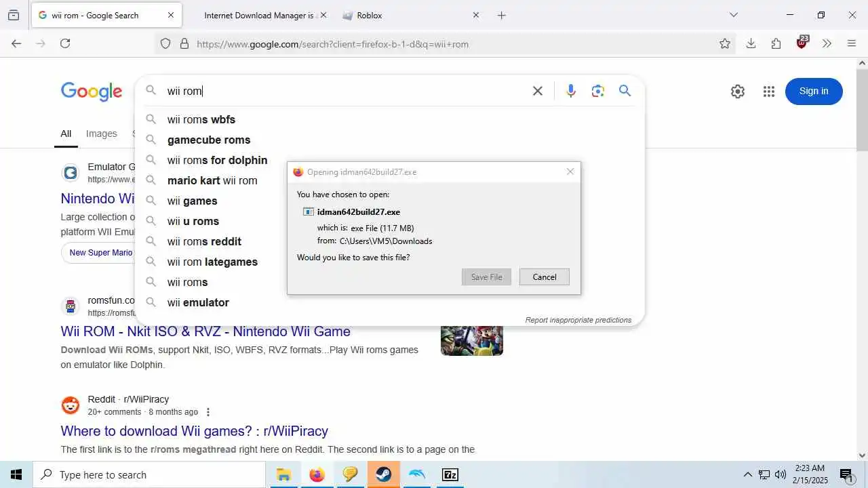Choose suggestion wii roms wbfs
This screenshot has width=868, height=488.
(x=389, y=119)
